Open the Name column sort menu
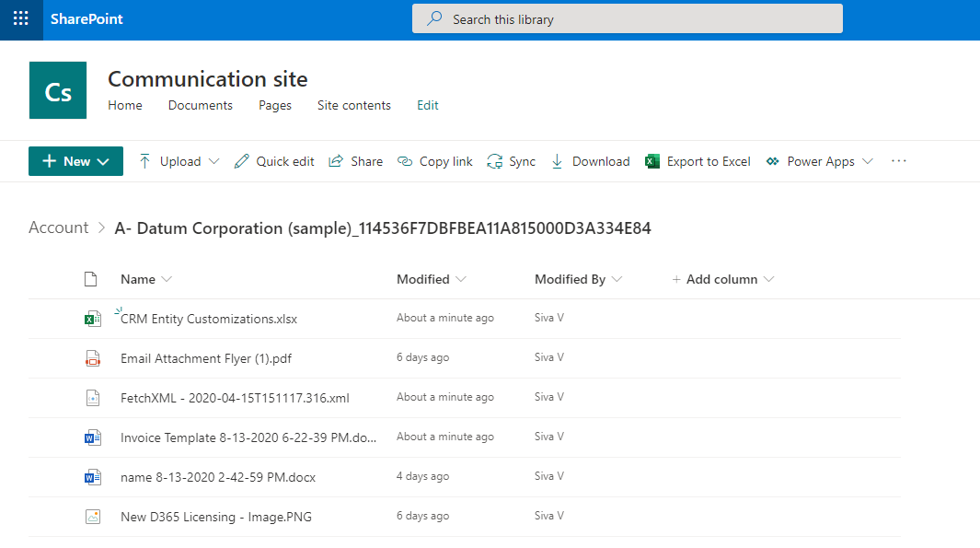 [167, 280]
